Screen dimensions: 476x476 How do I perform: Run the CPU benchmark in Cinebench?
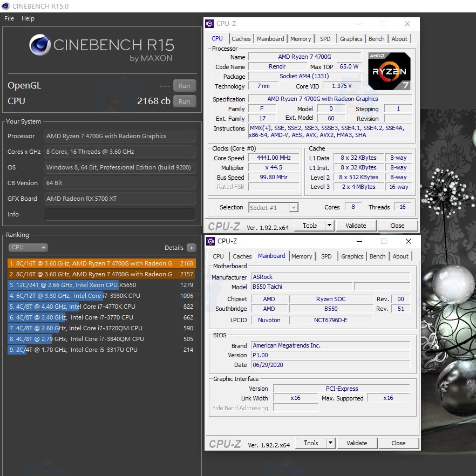(184, 101)
